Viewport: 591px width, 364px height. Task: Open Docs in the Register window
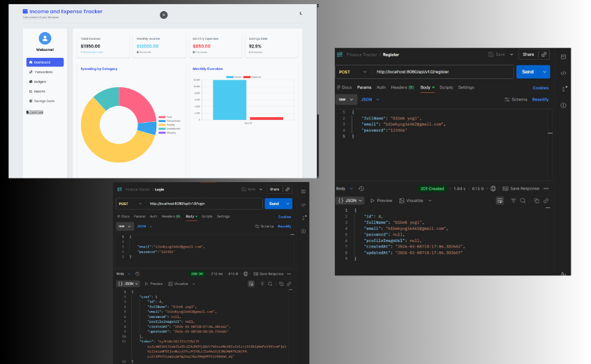tap(344, 87)
